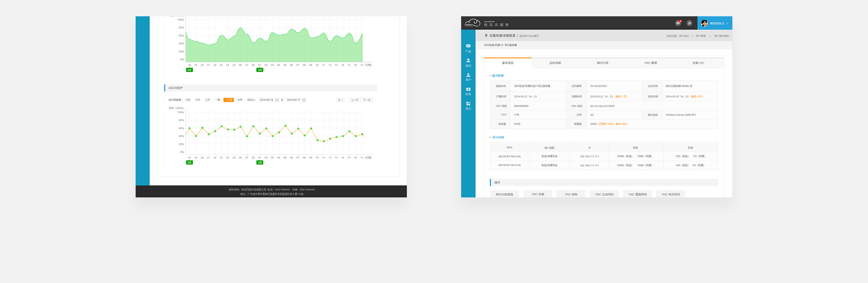
Task: Expand the 月 period dropdown
Action: point(340,100)
